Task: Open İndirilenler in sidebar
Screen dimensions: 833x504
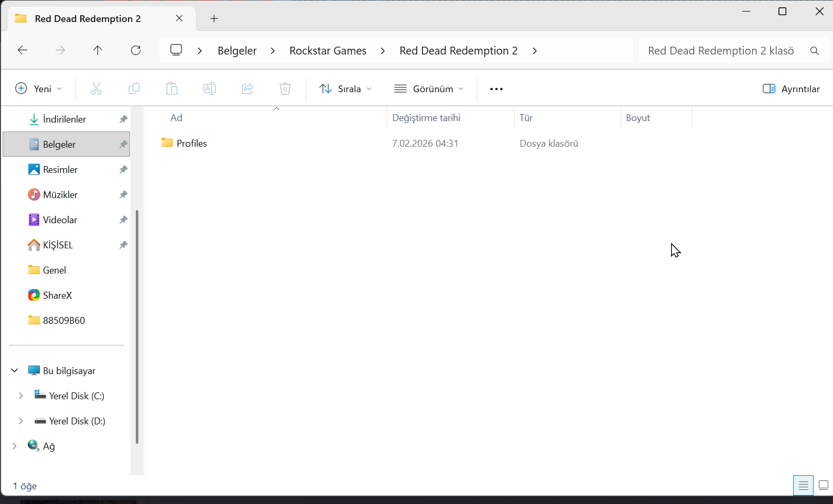Action: 64,119
